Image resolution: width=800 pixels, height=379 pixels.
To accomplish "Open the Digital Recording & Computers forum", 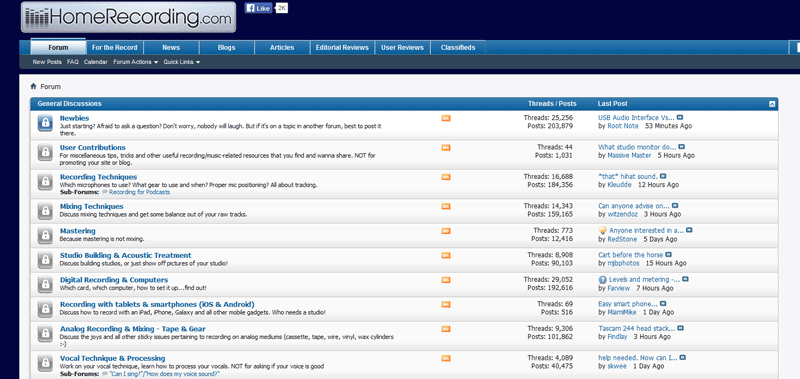I will click(114, 280).
